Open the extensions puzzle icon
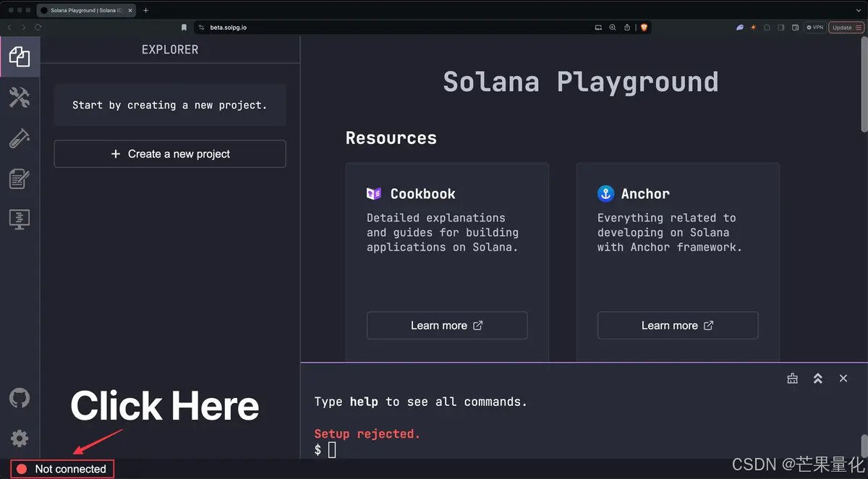Screen dimensions: 868x479 (767, 27)
